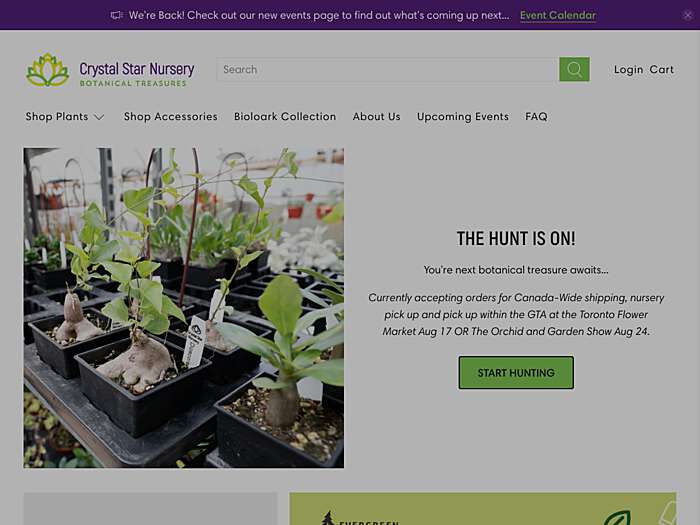This screenshot has width=700, height=525.
Task: Go to the Bioloark Collection
Action: (x=285, y=117)
